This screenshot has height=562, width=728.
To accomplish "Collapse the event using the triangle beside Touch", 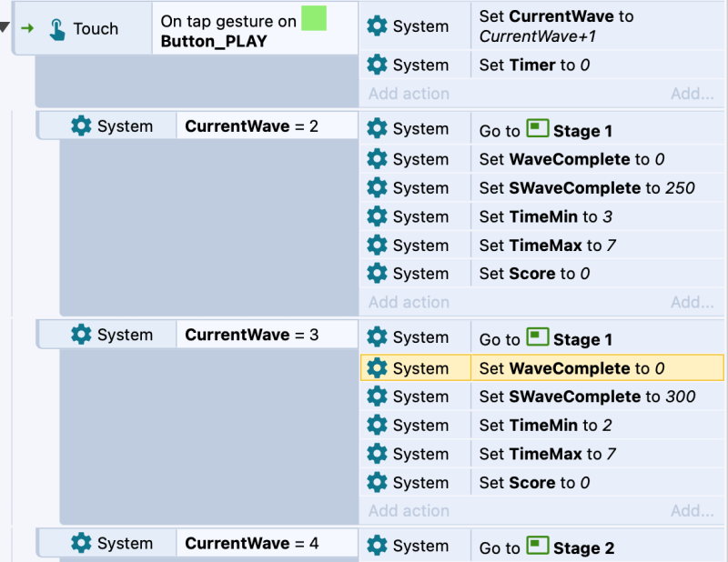I will coord(5,27).
